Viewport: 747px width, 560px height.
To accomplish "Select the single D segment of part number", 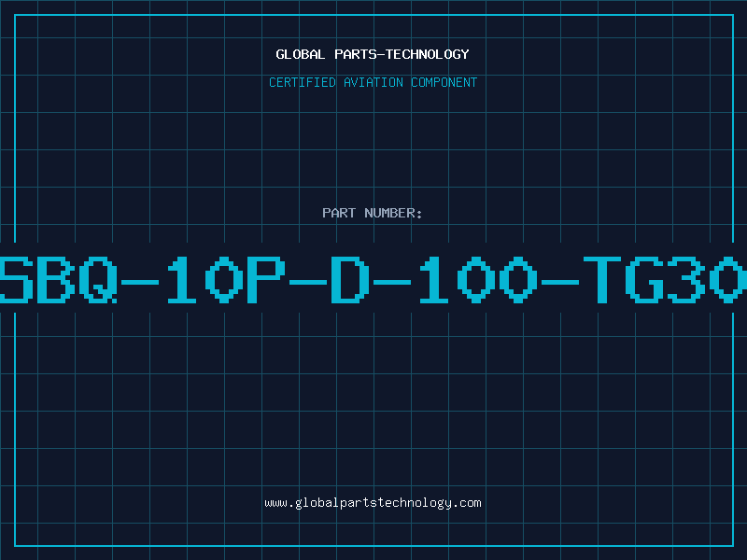I will pyautogui.click(x=350, y=279).
